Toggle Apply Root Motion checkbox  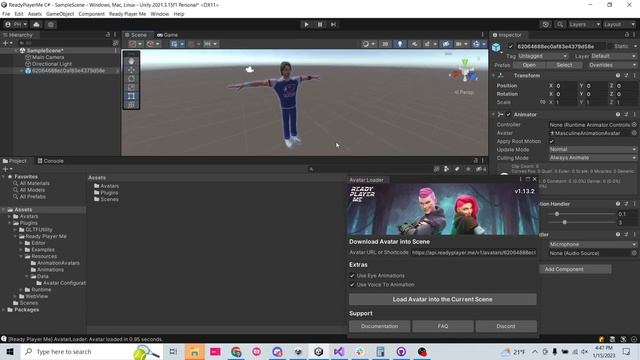pyautogui.click(x=551, y=141)
